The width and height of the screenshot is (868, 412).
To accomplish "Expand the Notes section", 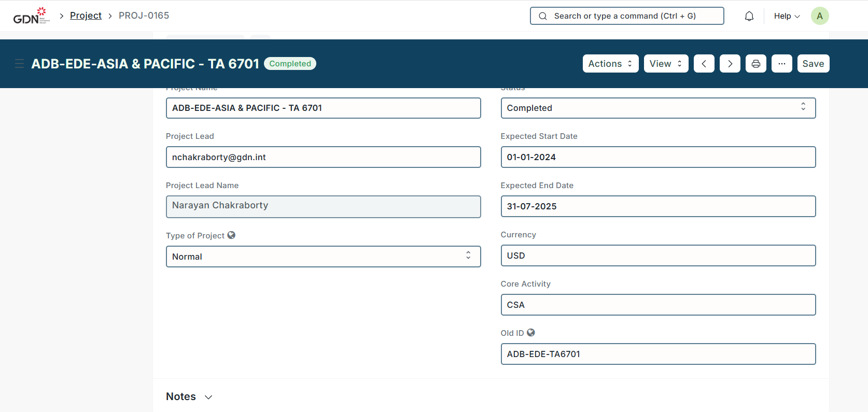I will coord(189,396).
